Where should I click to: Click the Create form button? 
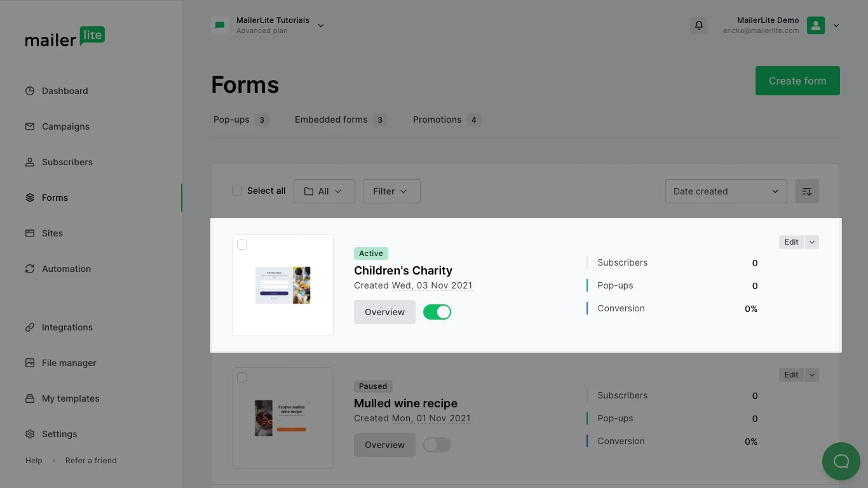click(797, 81)
